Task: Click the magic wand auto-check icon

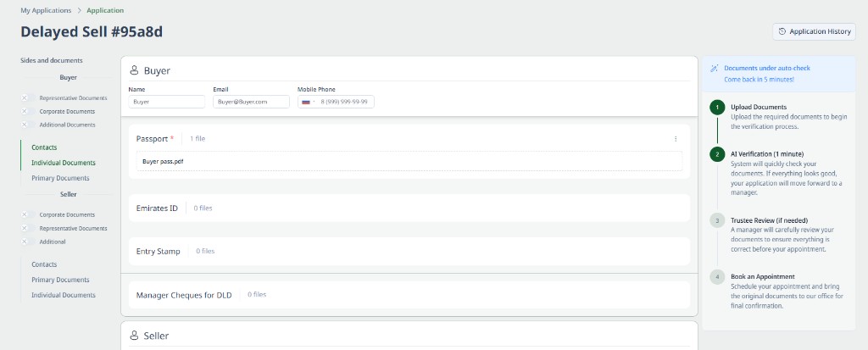Action: point(714,68)
